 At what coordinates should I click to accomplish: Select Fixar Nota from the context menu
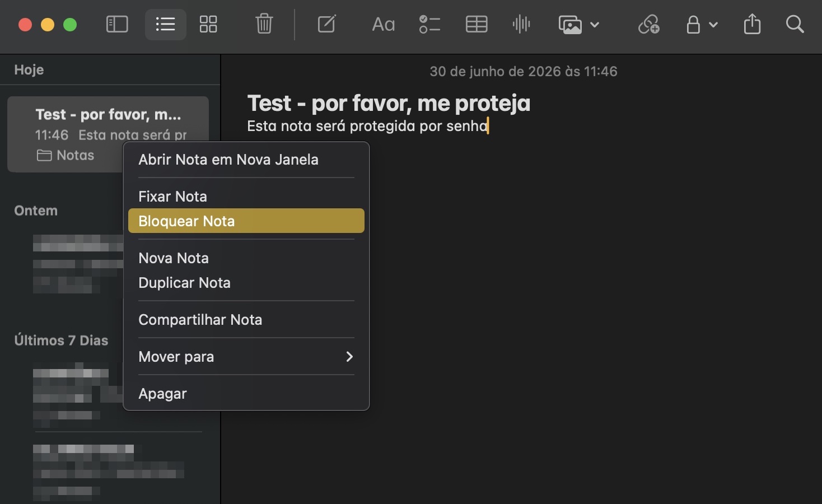(x=246, y=197)
